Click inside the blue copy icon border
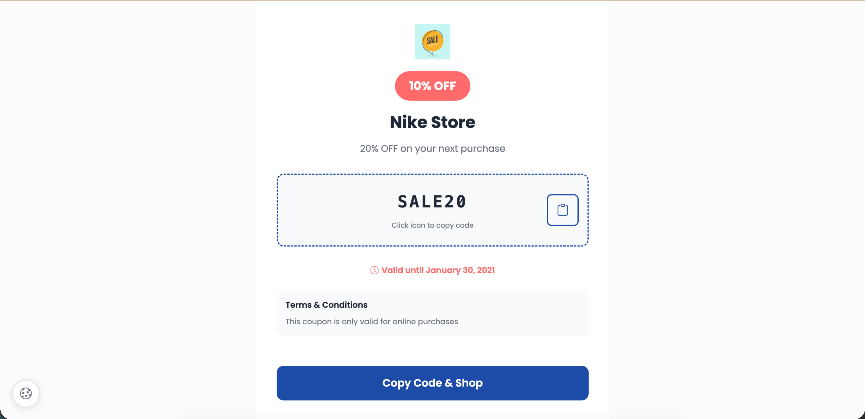 (562, 210)
